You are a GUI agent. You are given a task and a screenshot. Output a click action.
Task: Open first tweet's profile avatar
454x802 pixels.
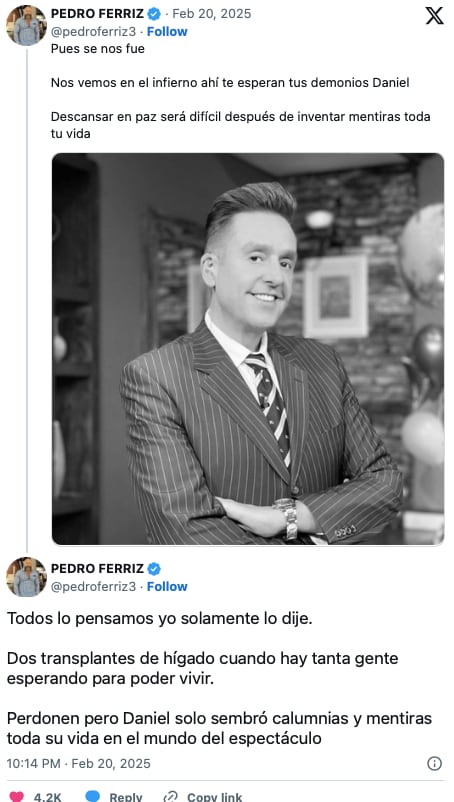pos(26,25)
